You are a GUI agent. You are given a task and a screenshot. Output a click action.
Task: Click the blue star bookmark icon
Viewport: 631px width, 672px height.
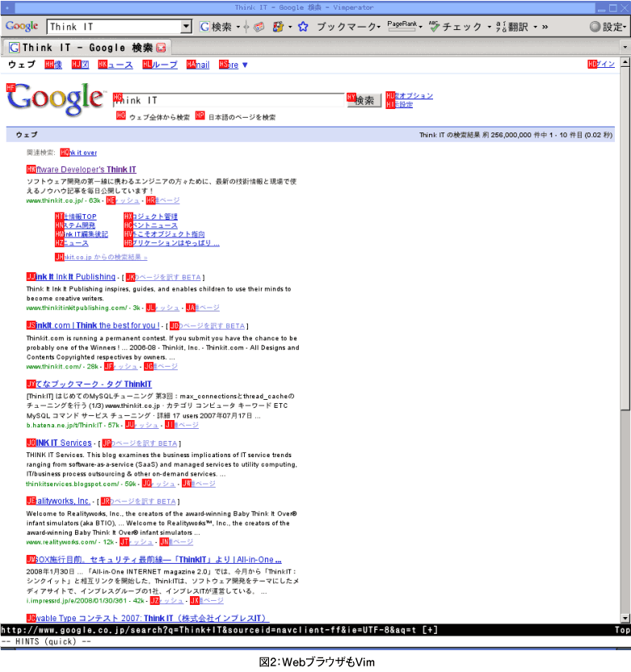coord(303,27)
